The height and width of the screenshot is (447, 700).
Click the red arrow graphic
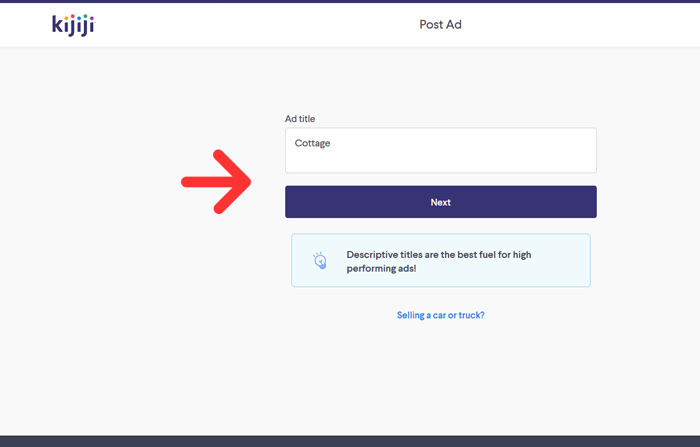coord(216,182)
